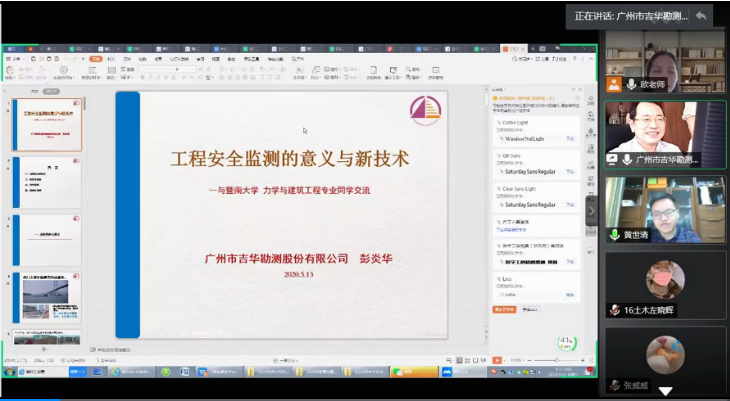Viewport: 730px width, 401px height.
Task: Open the 设计 ribbon tab
Action: click(127, 59)
